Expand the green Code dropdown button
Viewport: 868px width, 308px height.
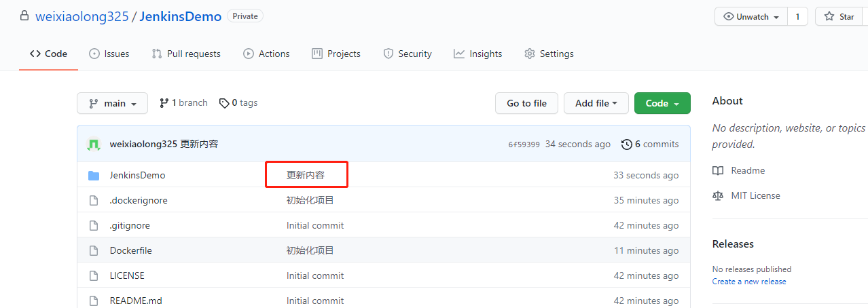point(662,103)
